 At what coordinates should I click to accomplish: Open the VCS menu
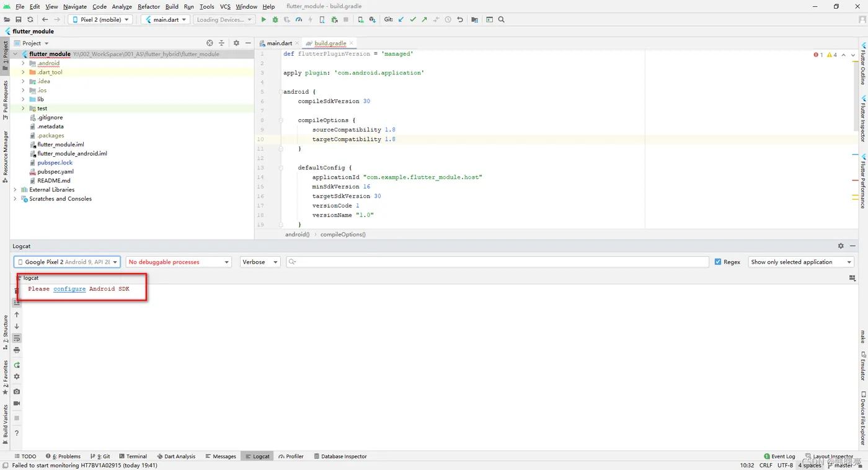[x=225, y=7]
